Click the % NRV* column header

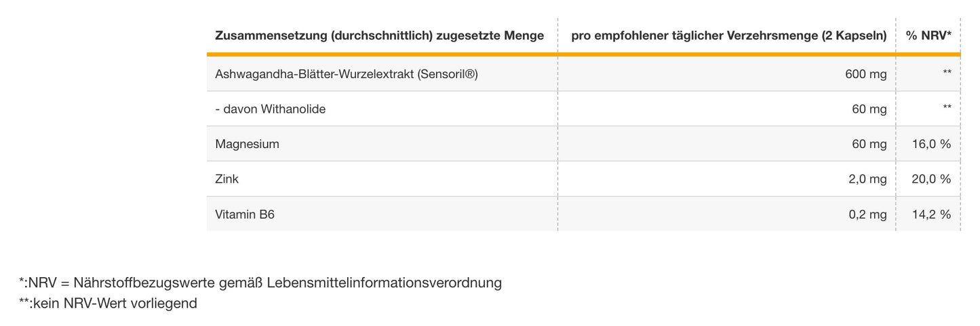[928, 35]
